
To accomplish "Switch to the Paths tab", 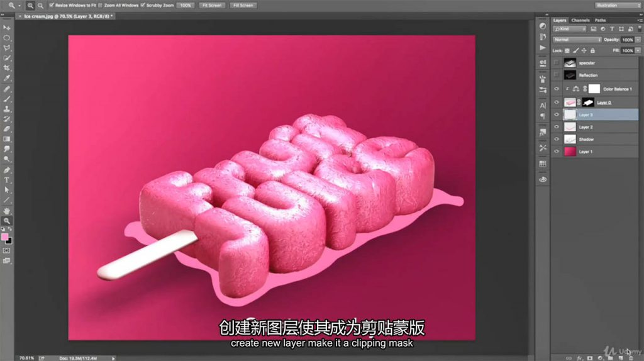I will [601, 20].
